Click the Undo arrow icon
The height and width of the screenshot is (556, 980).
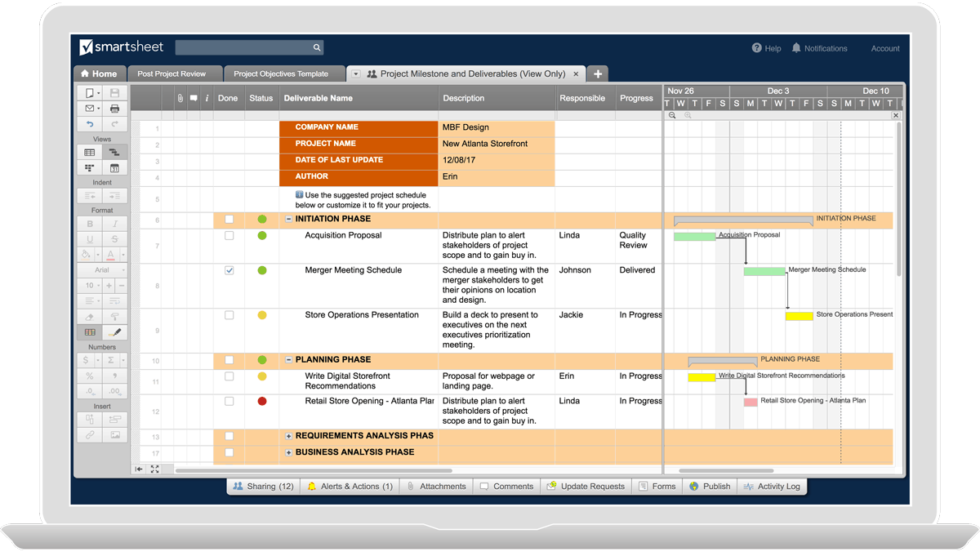pos(89,124)
